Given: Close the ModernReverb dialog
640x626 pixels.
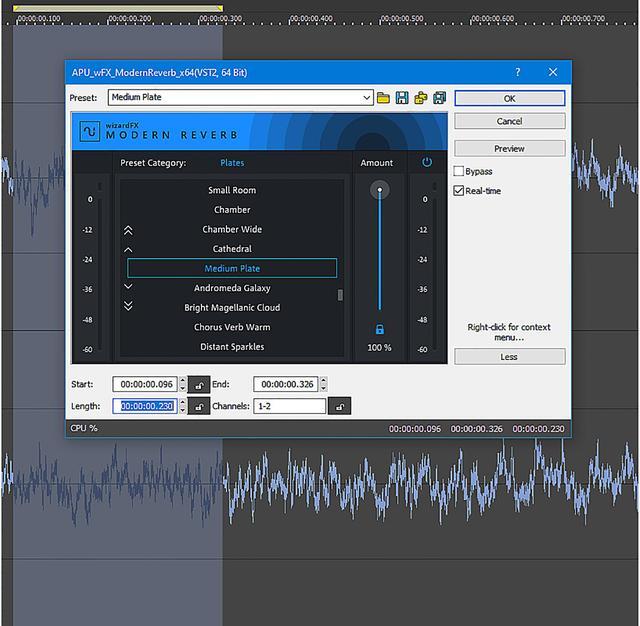Looking at the screenshot, I should pyautogui.click(x=553, y=72).
